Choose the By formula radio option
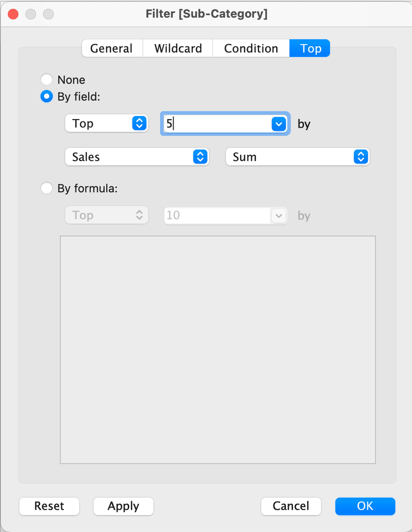412x532 pixels. pyautogui.click(x=47, y=188)
